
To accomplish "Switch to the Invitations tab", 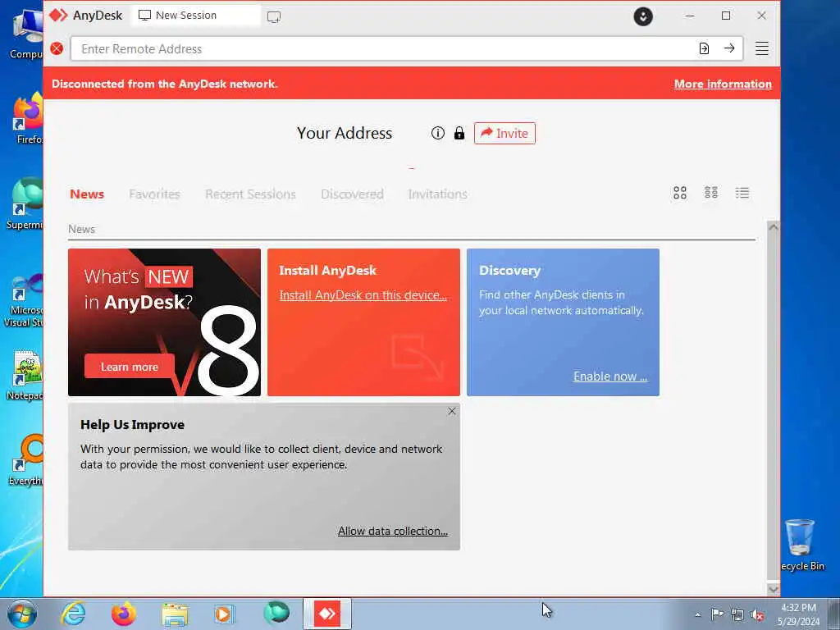I will (x=438, y=194).
